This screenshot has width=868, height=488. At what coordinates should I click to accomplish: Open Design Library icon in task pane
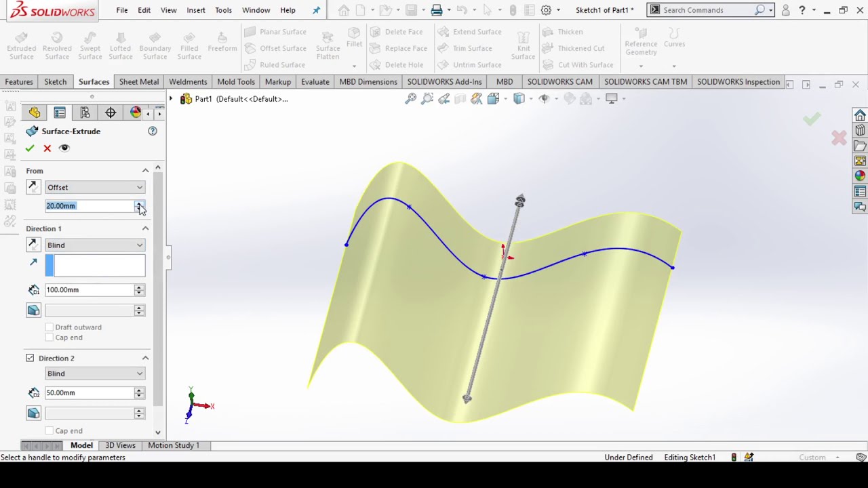coord(860,130)
